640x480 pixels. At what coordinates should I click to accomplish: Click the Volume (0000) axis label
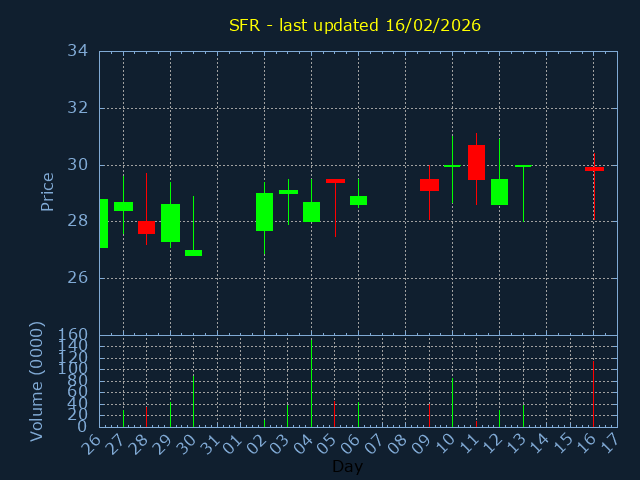[37, 381]
